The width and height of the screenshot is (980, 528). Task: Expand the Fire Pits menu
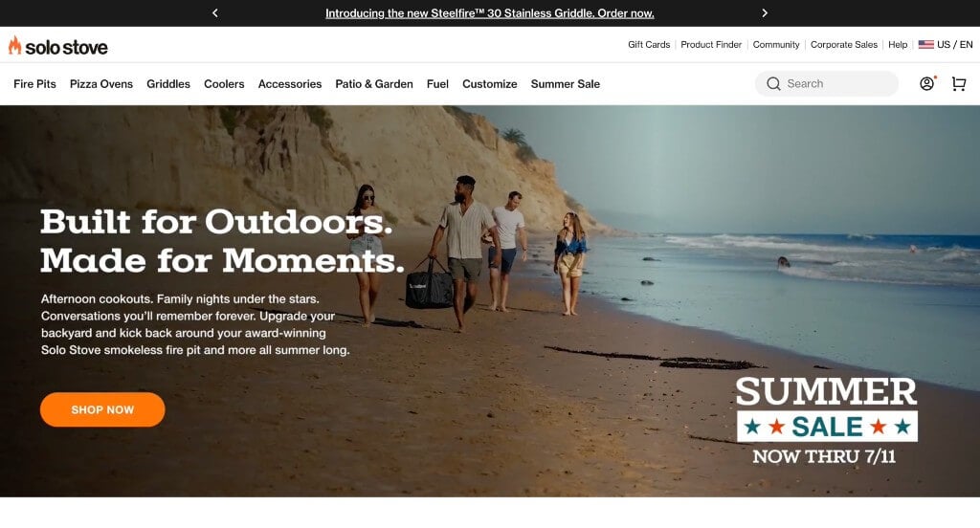(x=35, y=84)
